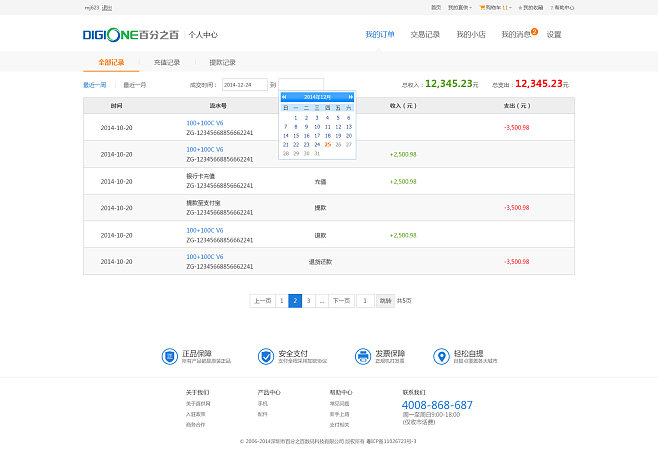This screenshot has width=658, height=461.
Task: Open the 我的小店 navigation item
Action: pyautogui.click(x=471, y=34)
